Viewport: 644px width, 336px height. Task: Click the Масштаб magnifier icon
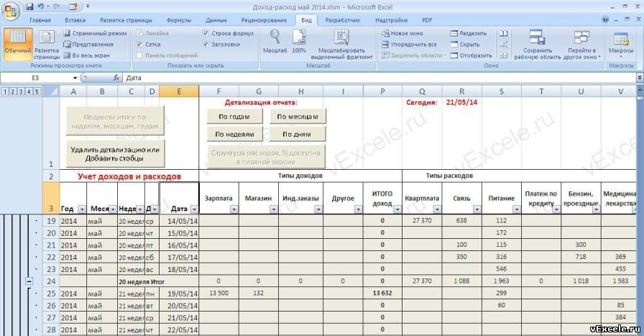coord(275,38)
